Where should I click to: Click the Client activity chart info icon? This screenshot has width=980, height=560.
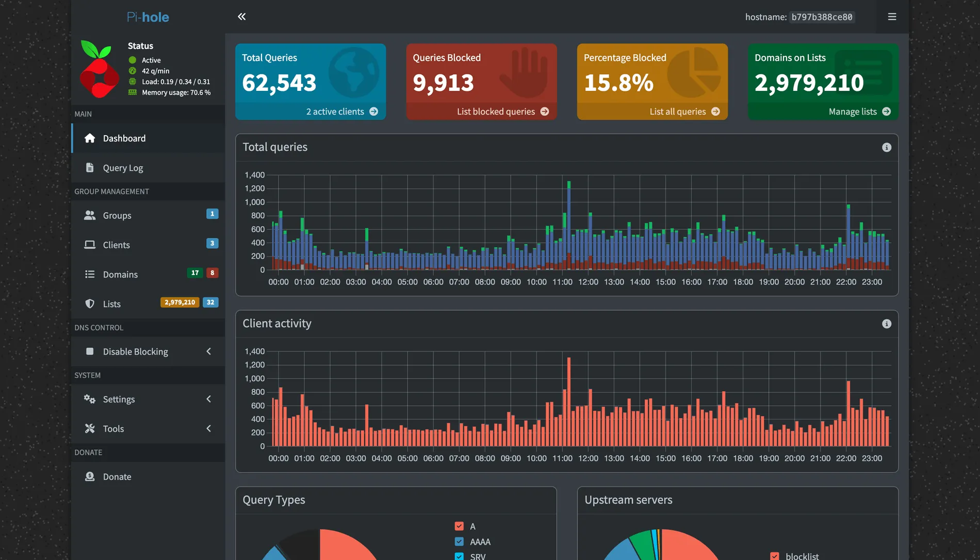tap(887, 324)
